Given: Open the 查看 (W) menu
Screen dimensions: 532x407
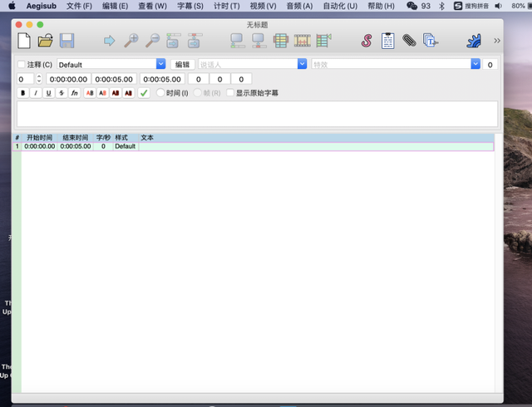Looking at the screenshot, I should (x=152, y=6).
